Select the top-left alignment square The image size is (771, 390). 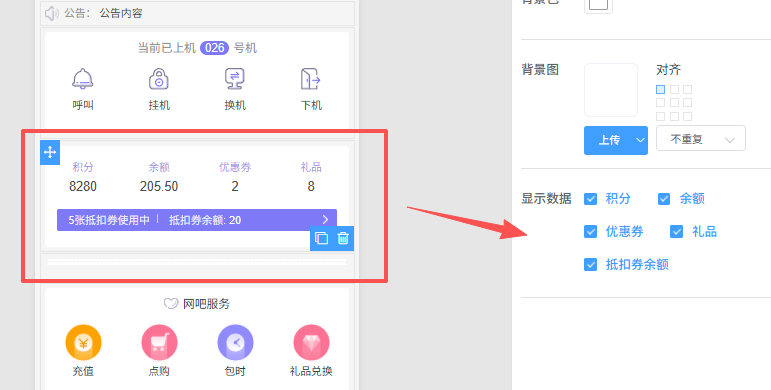point(660,90)
